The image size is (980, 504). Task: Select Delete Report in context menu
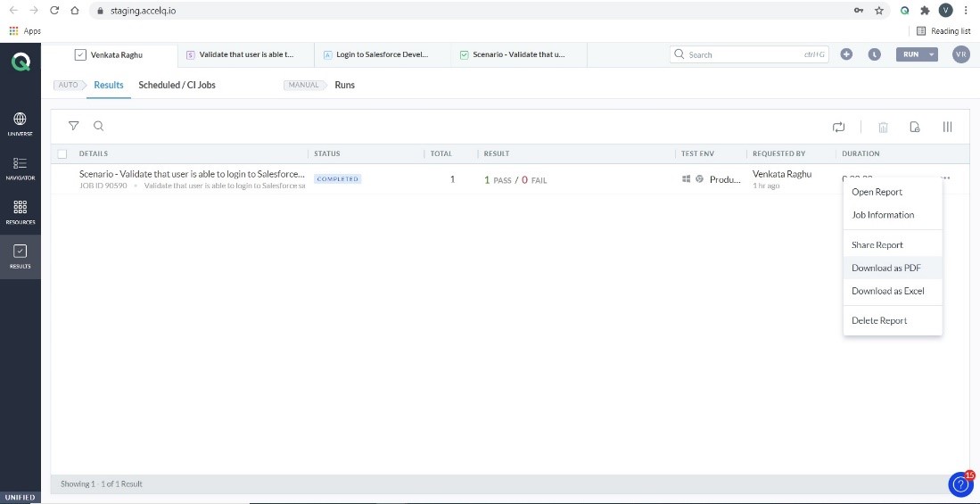click(879, 320)
